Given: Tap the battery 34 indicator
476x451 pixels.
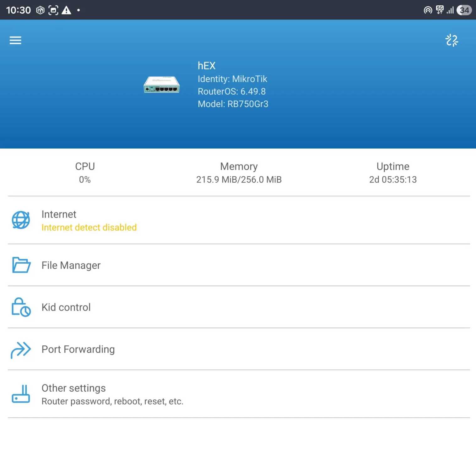Looking at the screenshot, I should 464,10.
